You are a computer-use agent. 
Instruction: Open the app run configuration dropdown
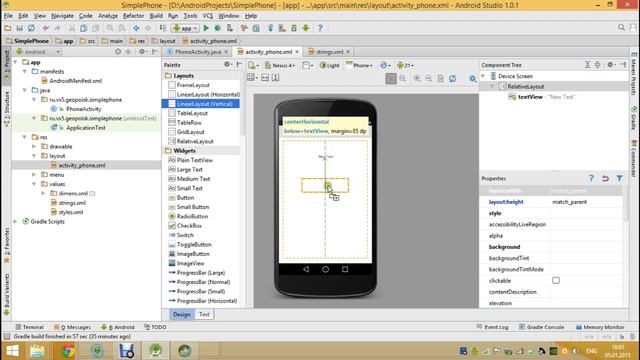[x=185, y=28]
